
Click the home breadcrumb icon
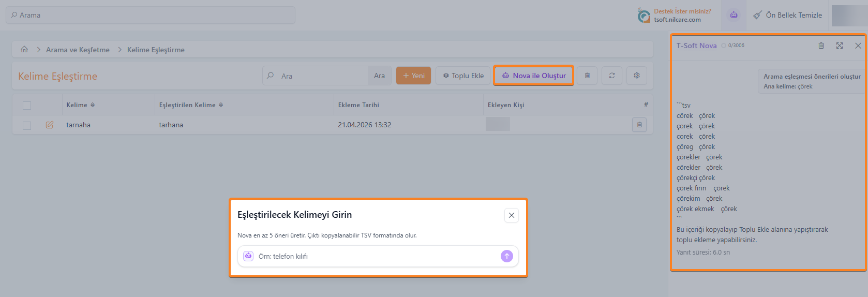[24, 50]
